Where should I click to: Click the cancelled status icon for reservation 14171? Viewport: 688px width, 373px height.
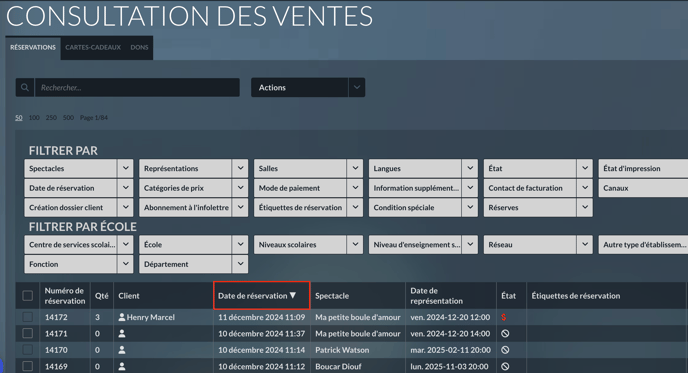point(505,334)
